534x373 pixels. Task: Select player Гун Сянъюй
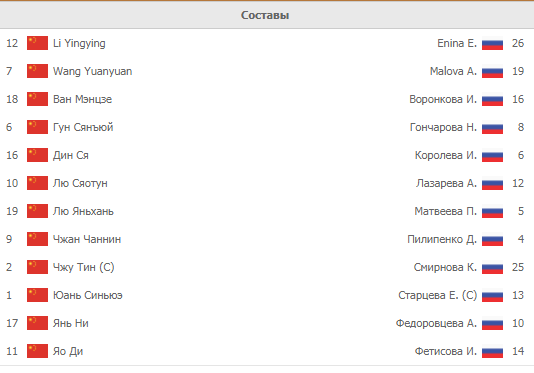(83, 127)
